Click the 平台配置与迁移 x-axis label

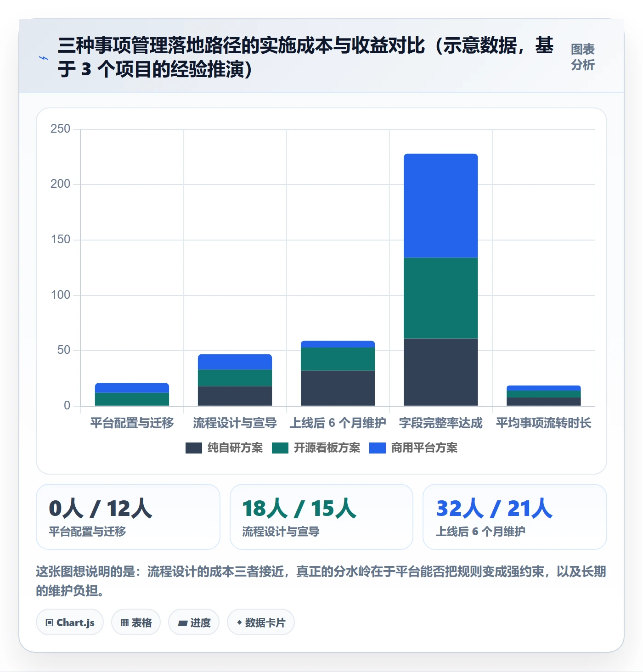coord(132,423)
